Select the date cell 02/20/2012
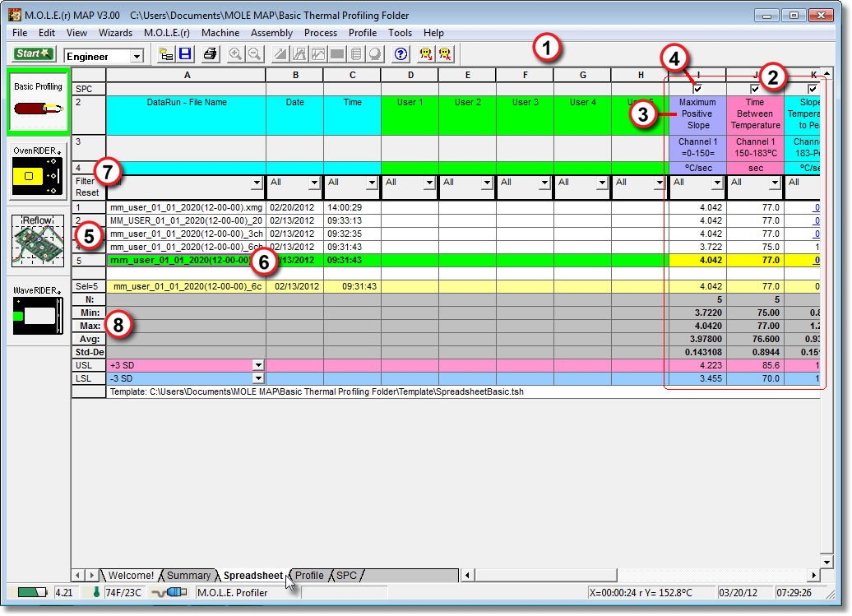This screenshot has height=616, width=852. click(x=294, y=207)
